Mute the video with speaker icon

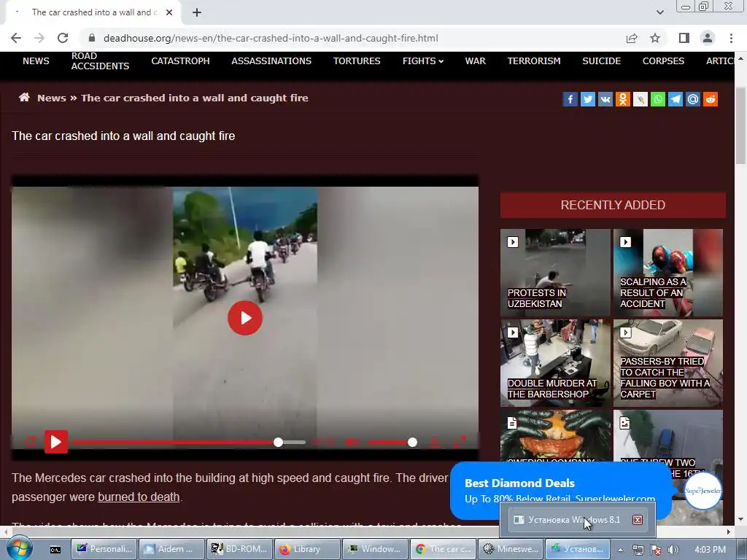click(x=352, y=442)
